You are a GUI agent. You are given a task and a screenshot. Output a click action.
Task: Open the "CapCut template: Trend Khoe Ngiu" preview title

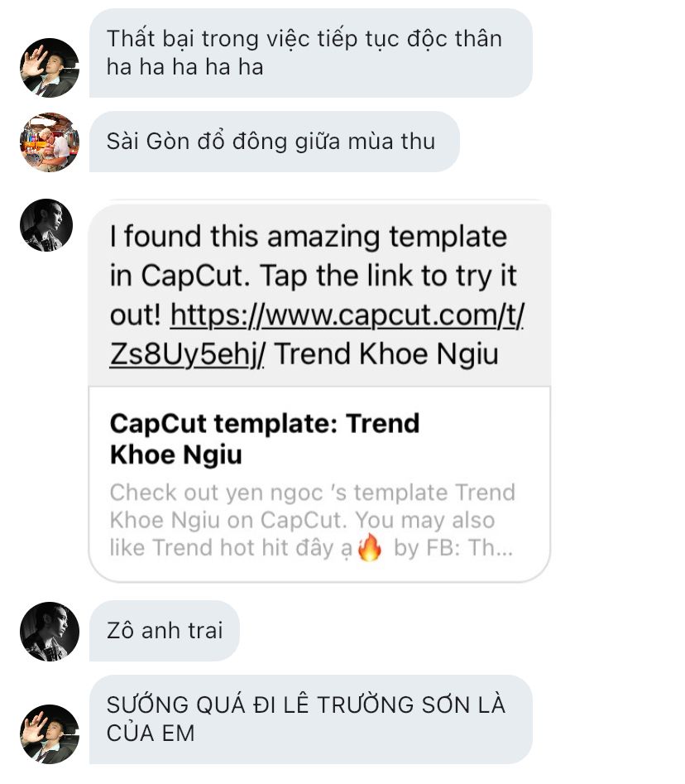click(x=265, y=439)
